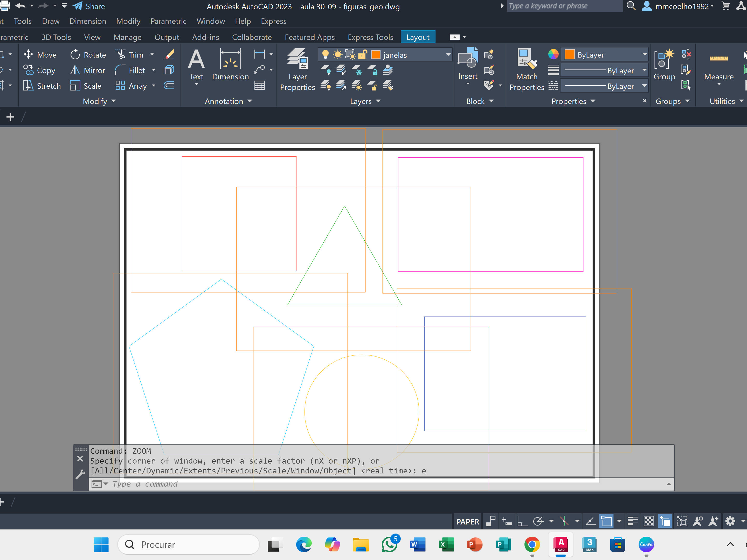747x560 pixels.
Task: Click the Share button
Action: 89,6
